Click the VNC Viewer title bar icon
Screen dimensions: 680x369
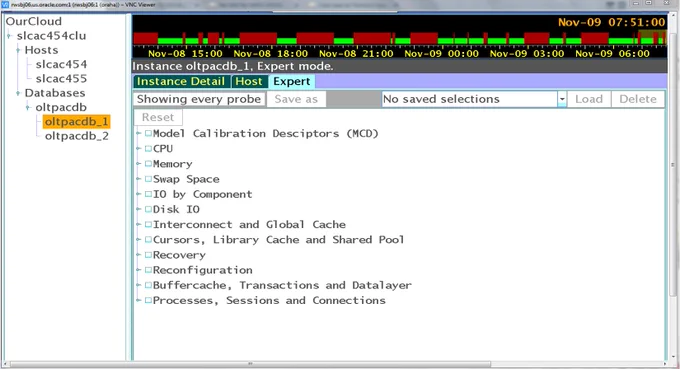[5, 4]
